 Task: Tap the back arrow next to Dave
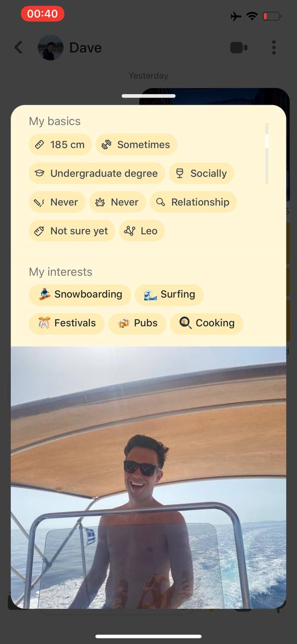(x=19, y=48)
